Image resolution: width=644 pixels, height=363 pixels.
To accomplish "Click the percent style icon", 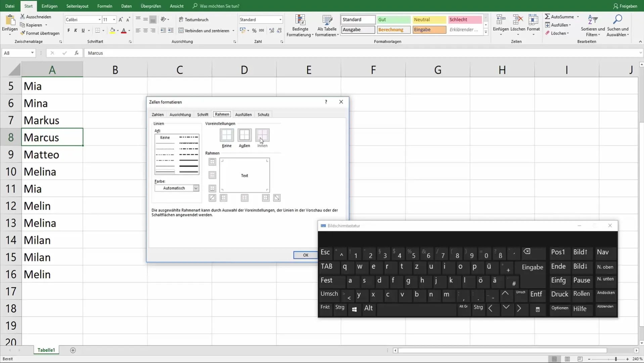I will coord(254,31).
